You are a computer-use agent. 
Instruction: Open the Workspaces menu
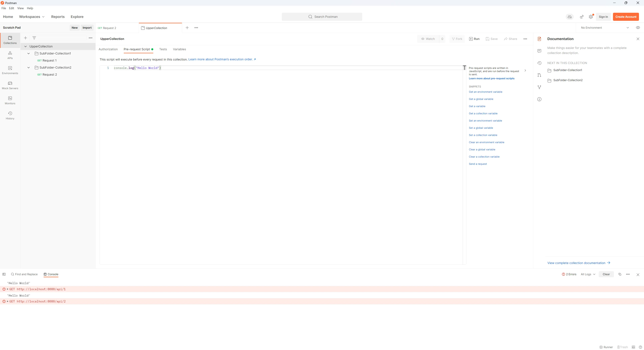(x=32, y=17)
